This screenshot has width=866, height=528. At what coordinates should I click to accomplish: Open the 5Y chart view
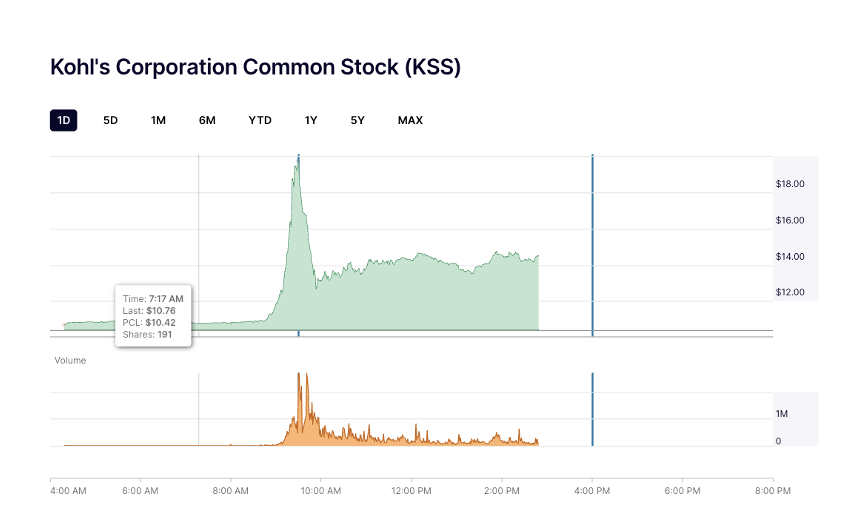[x=358, y=120]
